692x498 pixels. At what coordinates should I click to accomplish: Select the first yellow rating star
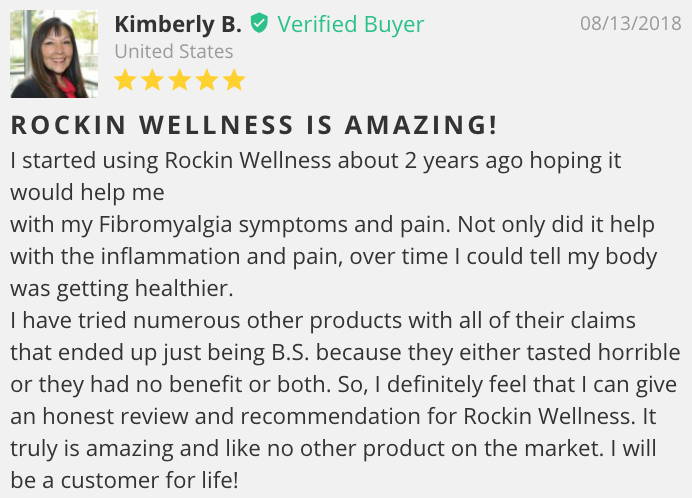click(125, 80)
